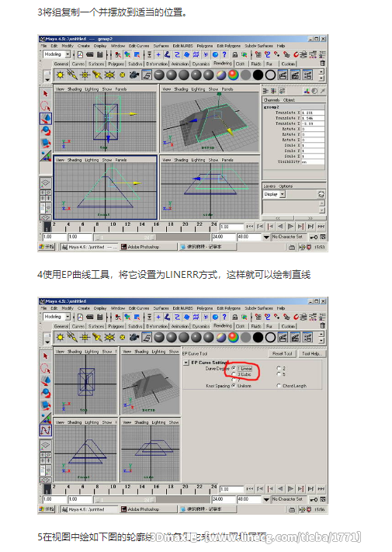The image size is (392, 552).
Task: Open character set dropdown arrow in group2 window
Action: pos(266,237)
